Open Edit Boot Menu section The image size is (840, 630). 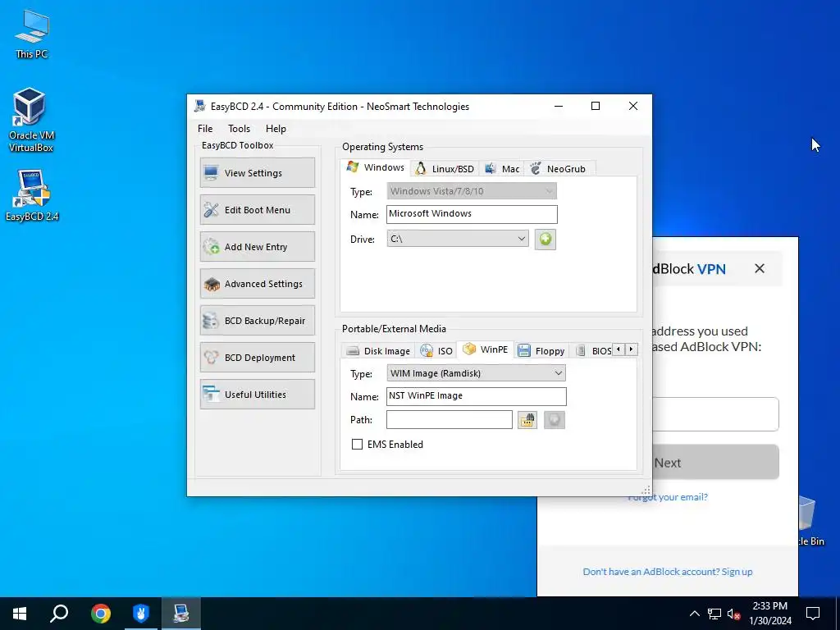tap(257, 209)
